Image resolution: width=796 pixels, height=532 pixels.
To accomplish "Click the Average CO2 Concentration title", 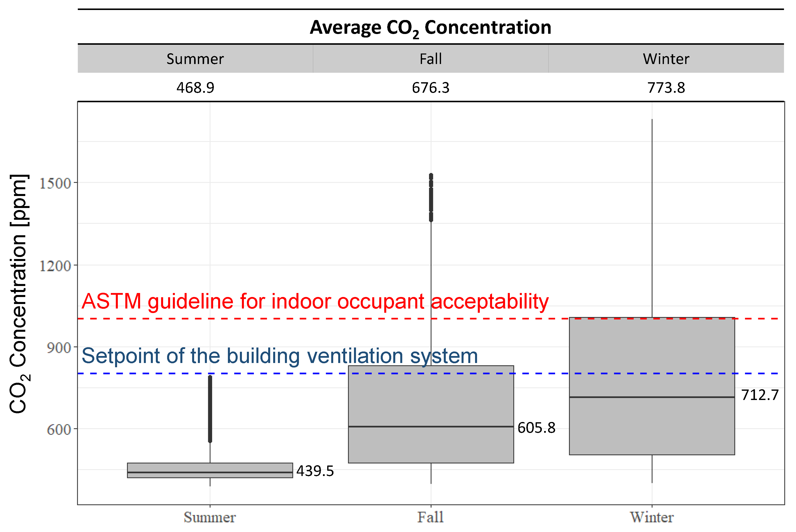I will [x=430, y=27].
